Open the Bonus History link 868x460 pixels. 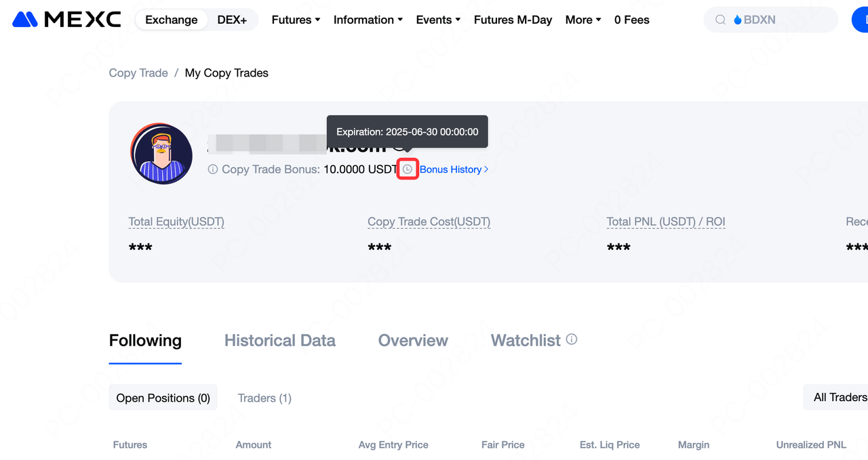(x=454, y=169)
